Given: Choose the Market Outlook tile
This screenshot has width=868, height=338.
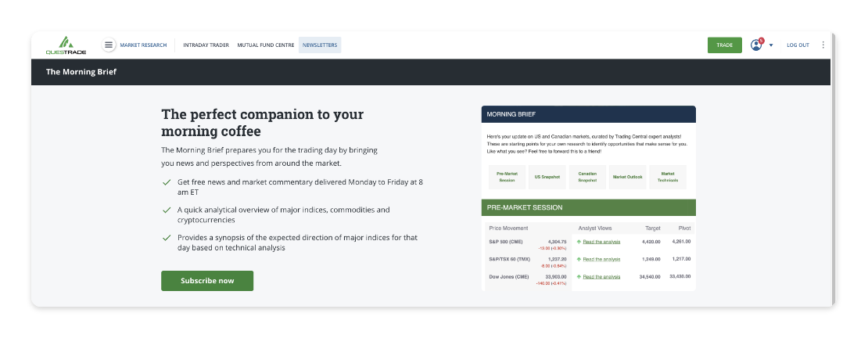Looking at the screenshot, I should [x=627, y=177].
